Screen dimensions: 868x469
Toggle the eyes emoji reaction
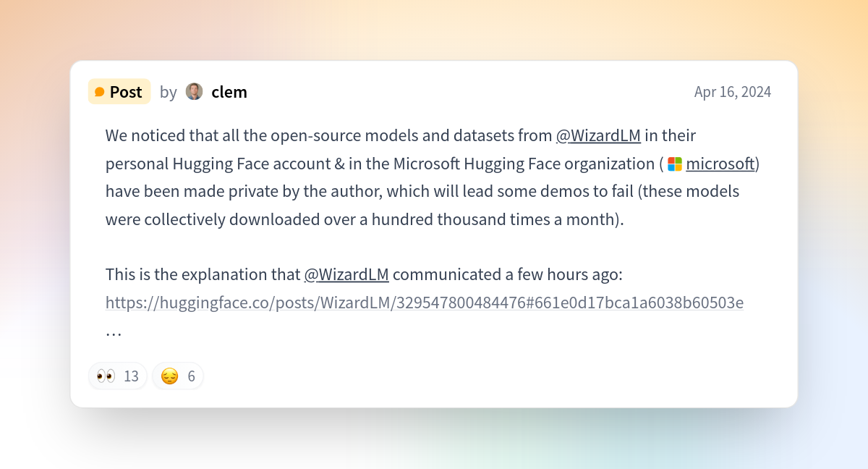(x=118, y=376)
